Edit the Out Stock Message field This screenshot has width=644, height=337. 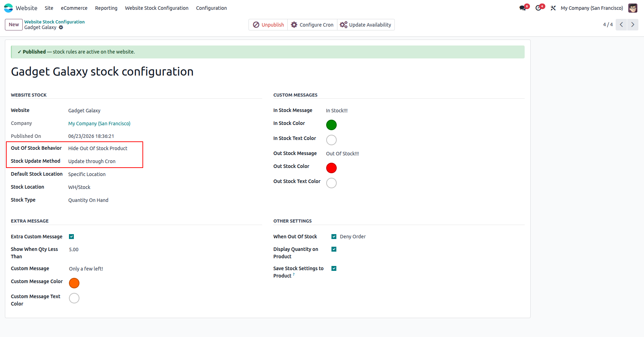pos(342,154)
